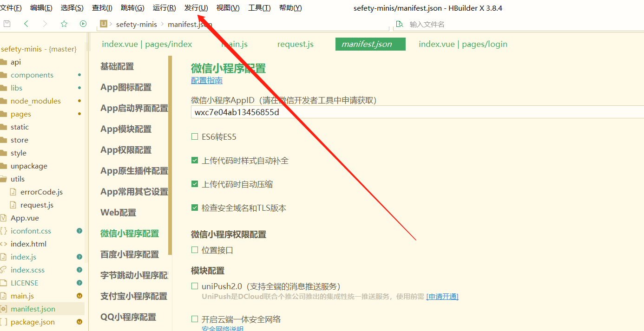This screenshot has height=331, width=644.
Task: Go forward with the right arrow icon
Action: [45, 24]
